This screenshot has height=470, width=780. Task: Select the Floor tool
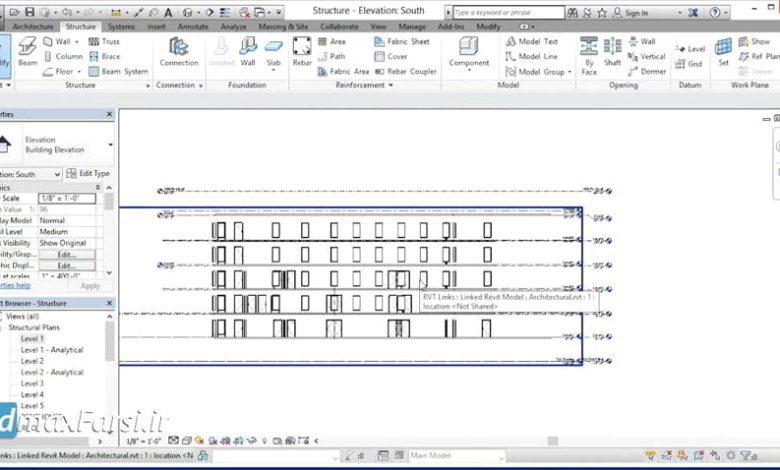(62, 72)
